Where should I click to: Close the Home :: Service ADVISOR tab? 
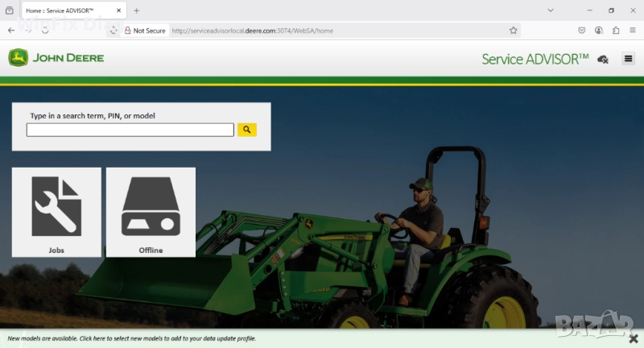click(118, 10)
